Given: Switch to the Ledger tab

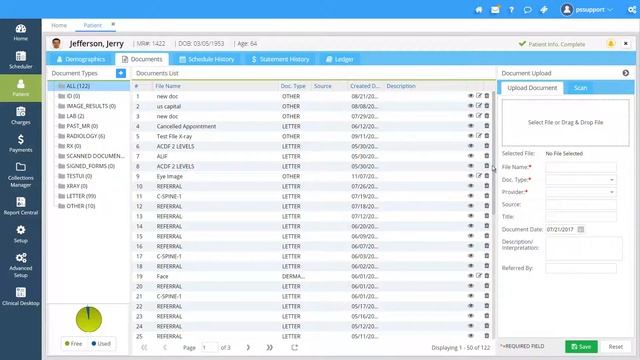Looking at the screenshot, I should click(340, 59).
